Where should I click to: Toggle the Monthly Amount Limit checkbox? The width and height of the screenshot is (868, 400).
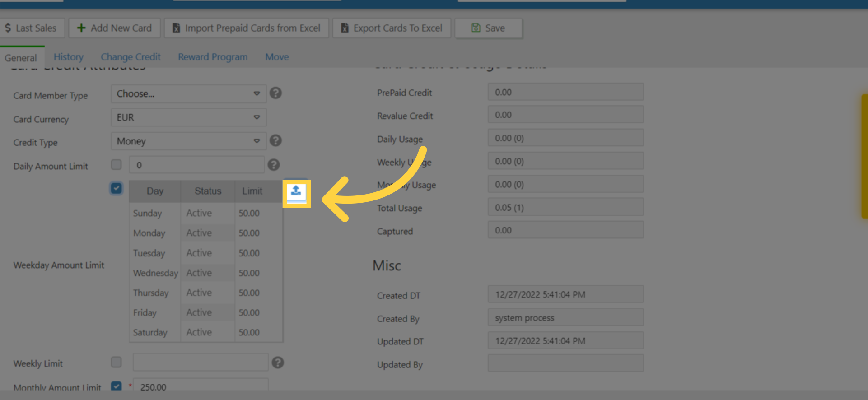click(x=117, y=386)
